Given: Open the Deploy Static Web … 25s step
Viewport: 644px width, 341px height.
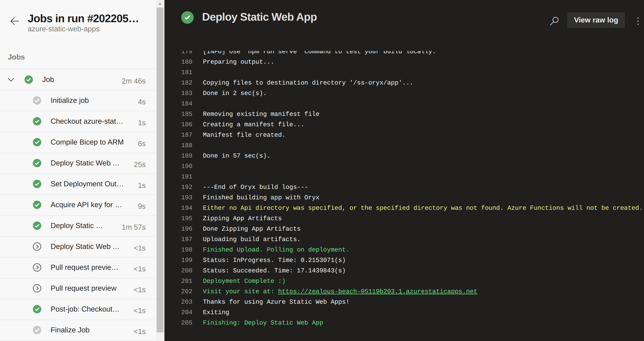Looking at the screenshot, I should pos(78,163).
